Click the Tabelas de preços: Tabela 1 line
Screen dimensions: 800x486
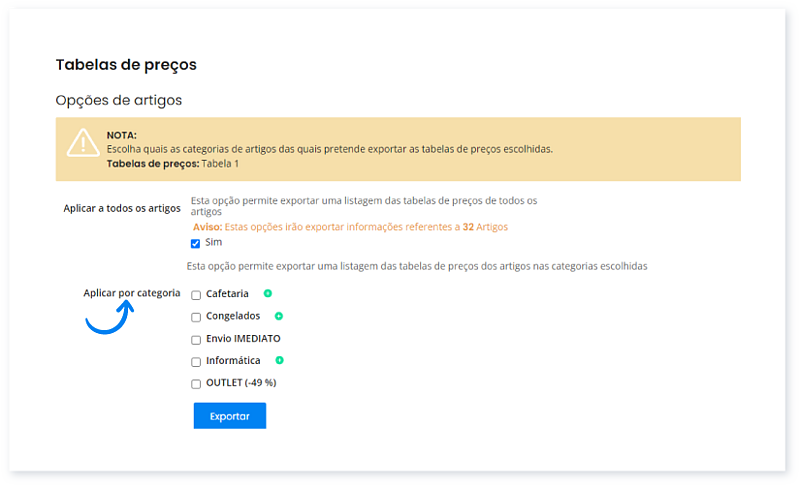click(x=172, y=163)
